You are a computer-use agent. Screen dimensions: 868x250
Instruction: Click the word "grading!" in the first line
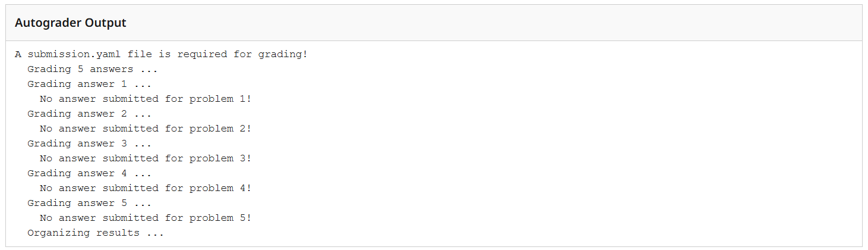pos(283,54)
